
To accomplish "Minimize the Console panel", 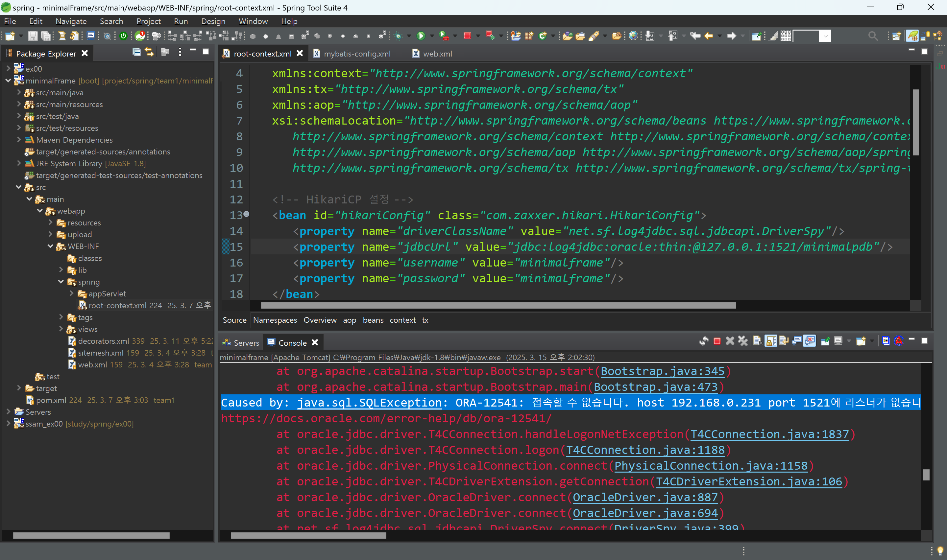I will tap(911, 339).
